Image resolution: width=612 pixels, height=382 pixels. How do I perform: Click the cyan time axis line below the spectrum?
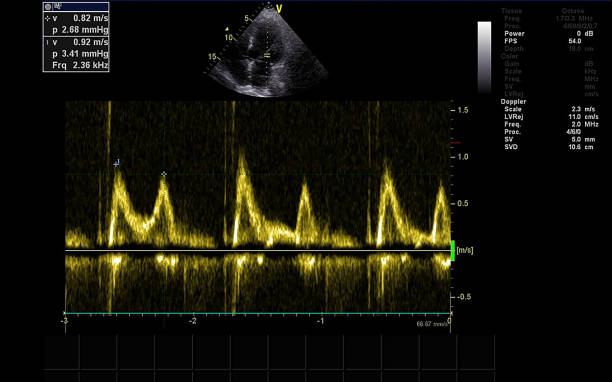click(258, 313)
